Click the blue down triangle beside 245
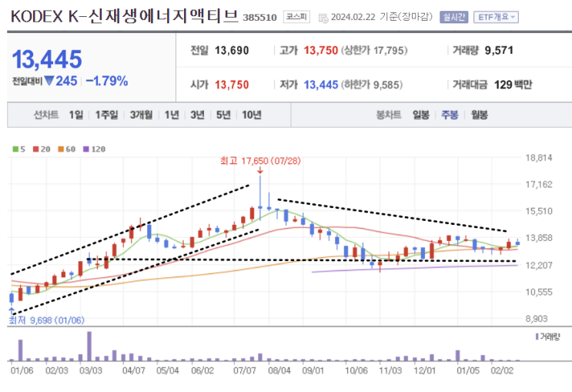Screen dimensions: 572x392 pyautogui.click(x=49, y=81)
